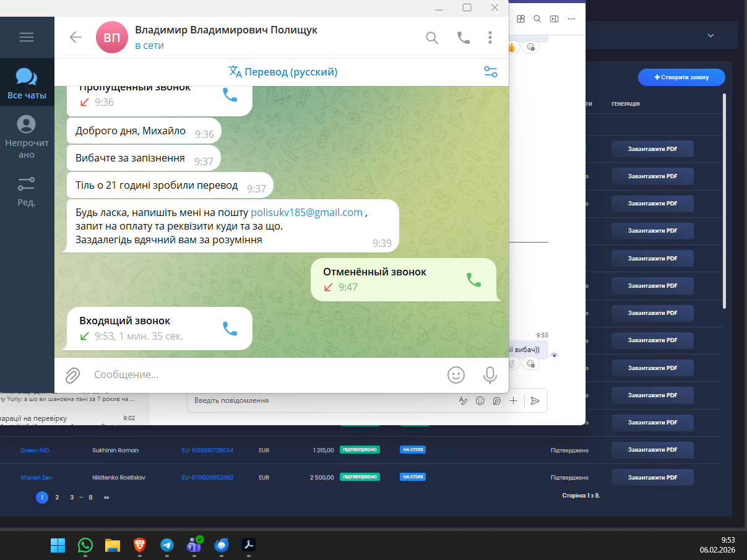Click the Тіль о 21 годині message
747x560 pixels.
[x=170, y=186]
